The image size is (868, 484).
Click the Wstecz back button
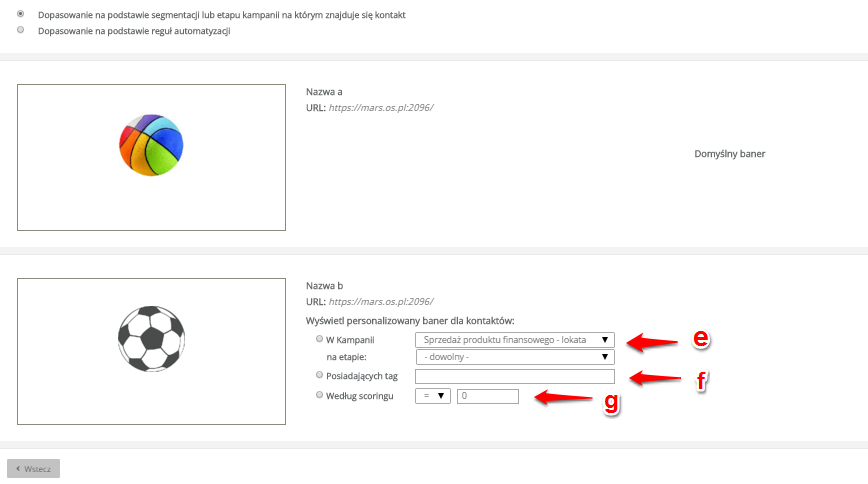click(x=33, y=468)
